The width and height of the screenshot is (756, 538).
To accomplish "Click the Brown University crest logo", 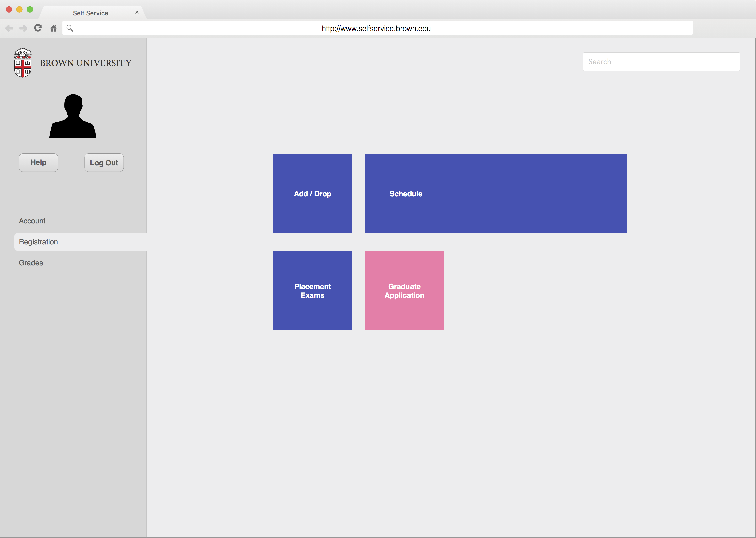I will click(x=22, y=63).
